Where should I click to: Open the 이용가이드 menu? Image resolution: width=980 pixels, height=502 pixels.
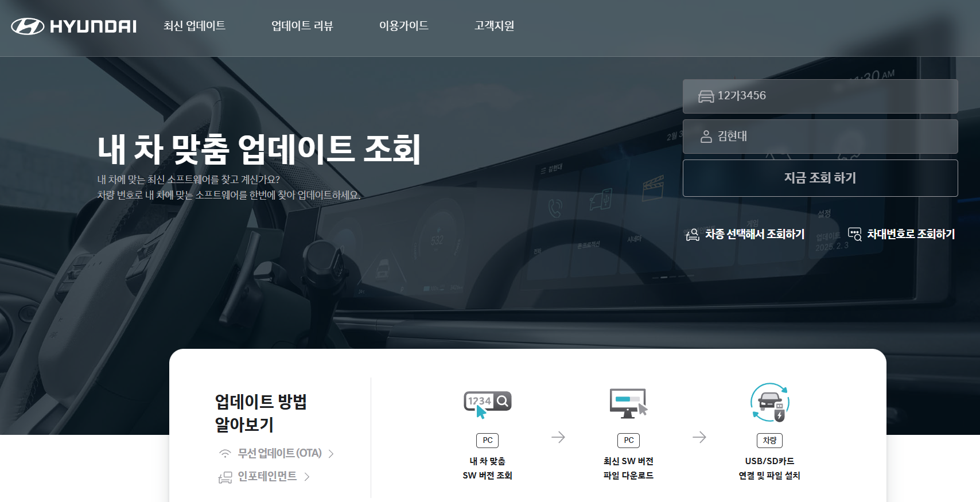click(x=403, y=26)
